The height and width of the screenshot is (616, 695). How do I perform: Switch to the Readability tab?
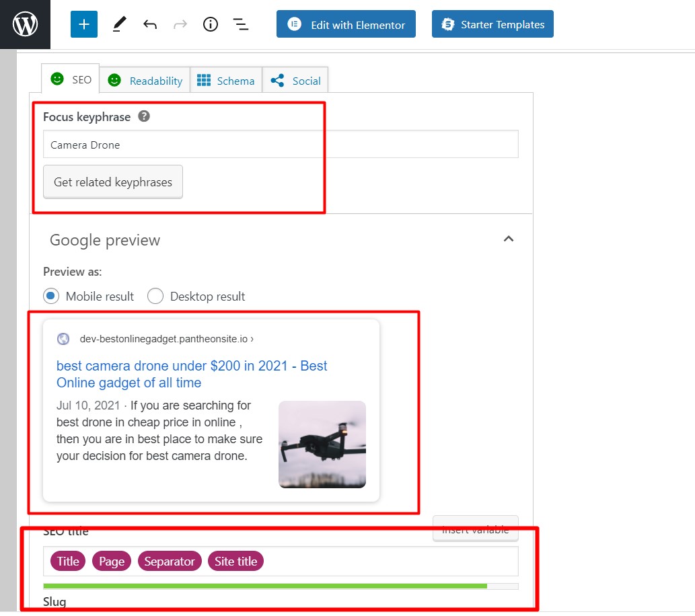[x=145, y=79]
